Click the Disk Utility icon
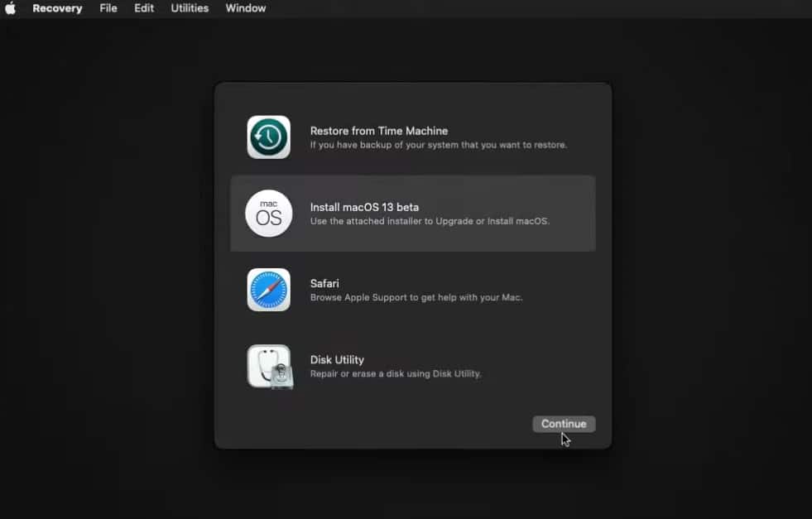The height and width of the screenshot is (519, 812). (268, 367)
